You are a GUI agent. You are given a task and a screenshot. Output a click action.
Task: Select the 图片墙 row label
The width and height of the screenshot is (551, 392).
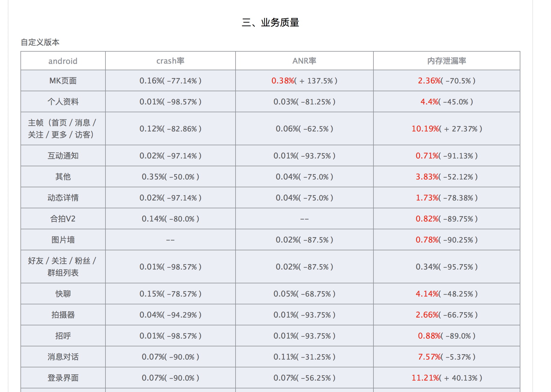click(63, 240)
